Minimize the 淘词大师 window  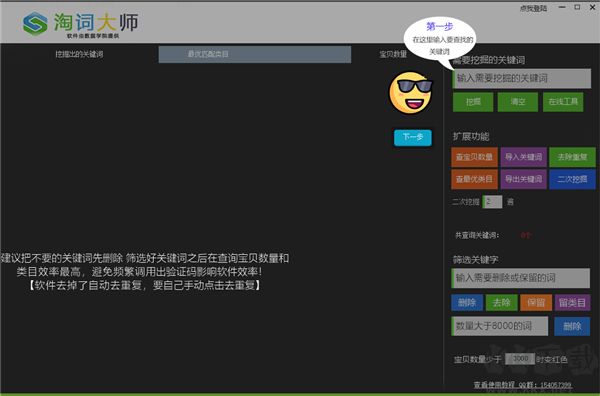pos(562,7)
